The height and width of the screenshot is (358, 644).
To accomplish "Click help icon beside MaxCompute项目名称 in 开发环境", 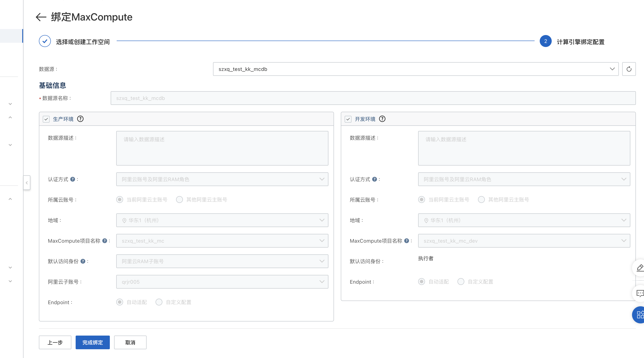I will [x=406, y=241].
